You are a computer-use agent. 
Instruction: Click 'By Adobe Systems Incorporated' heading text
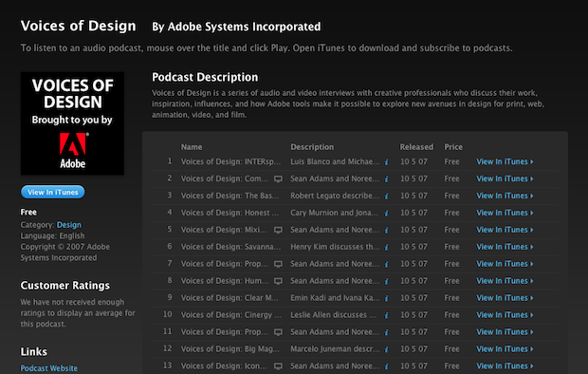pyautogui.click(x=236, y=27)
